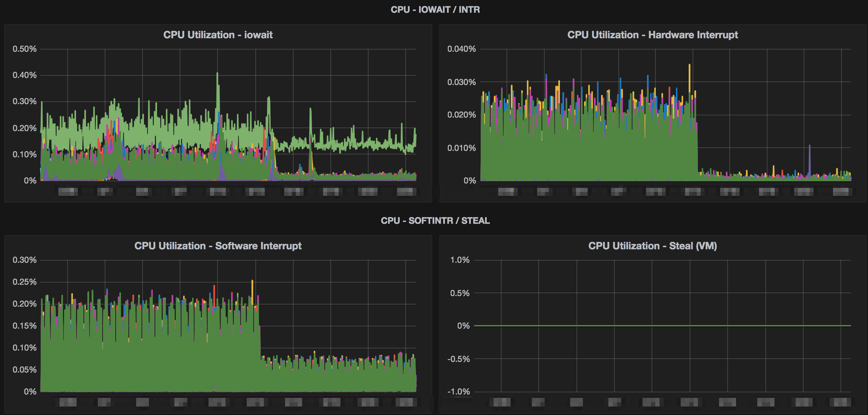Image resolution: width=868 pixels, height=415 pixels.
Task: Open Steal (VM) panel title menu
Action: [x=652, y=246]
